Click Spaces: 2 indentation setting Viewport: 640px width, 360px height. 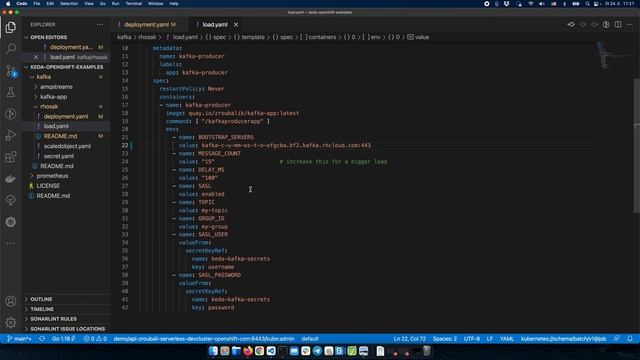click(x=445, y=339)
